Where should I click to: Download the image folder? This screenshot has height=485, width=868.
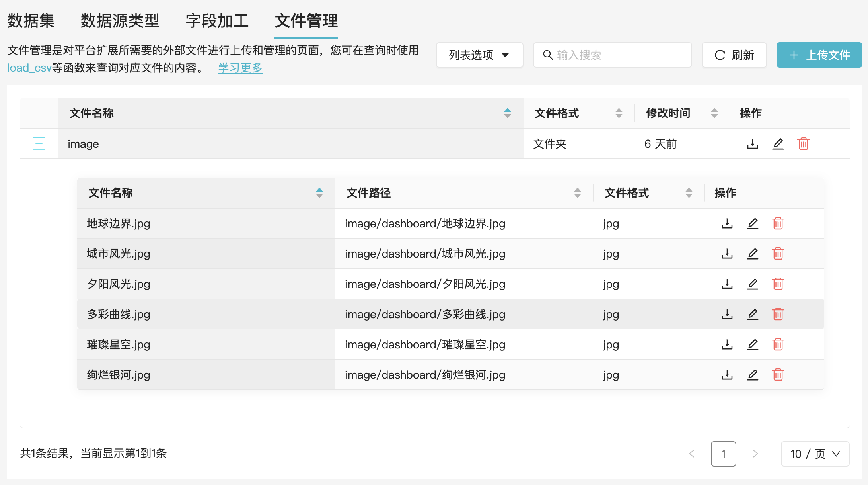click(x=752, y=144)
